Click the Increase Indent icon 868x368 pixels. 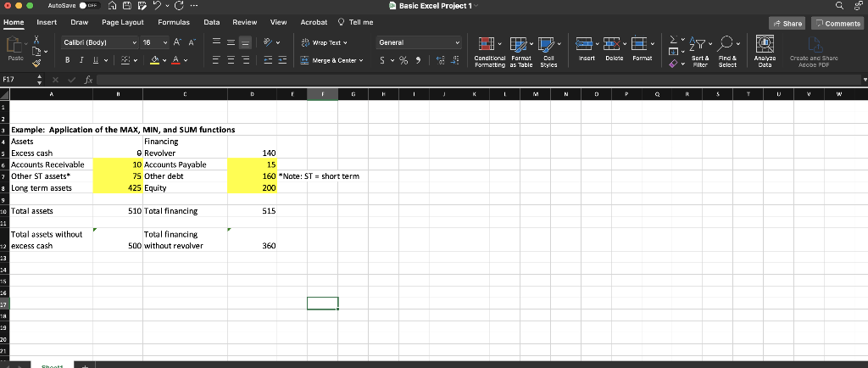click(x=281, y=60)
